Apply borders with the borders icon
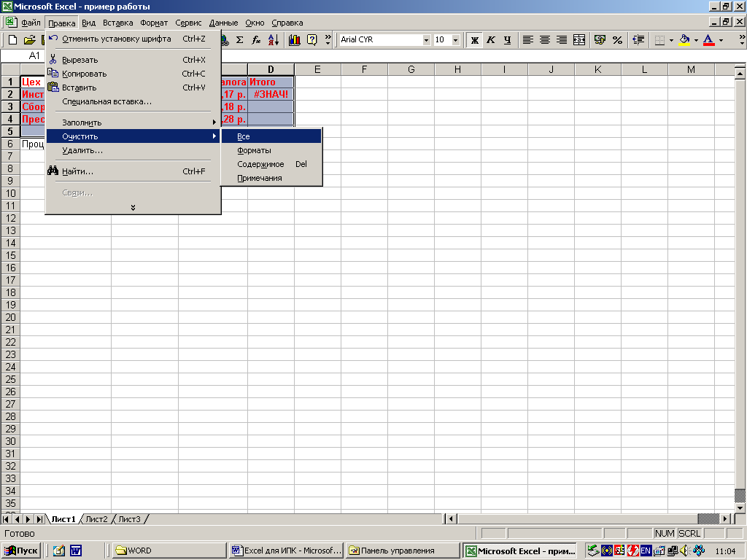 [x=659, y=40]
